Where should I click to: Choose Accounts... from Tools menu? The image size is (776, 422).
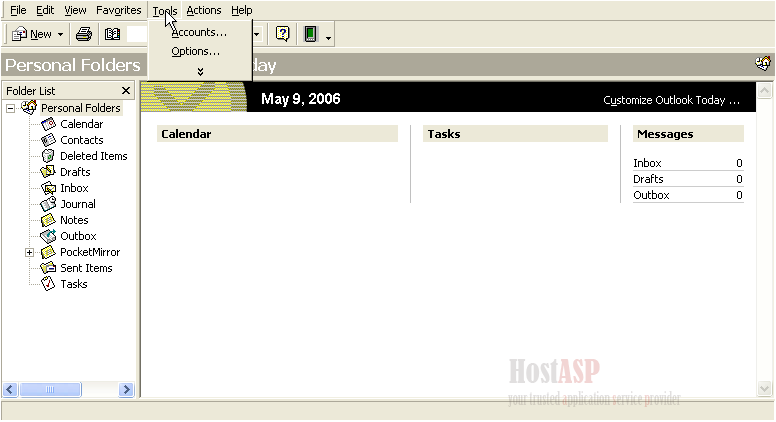[x=199, y=32]
